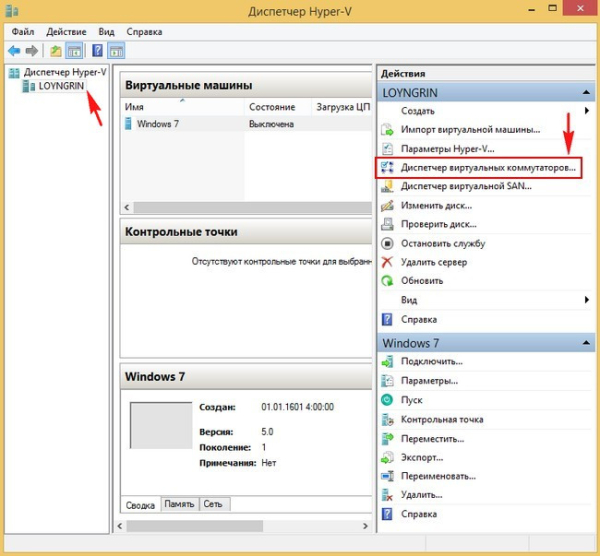Click the Import virtual machine icon
600x556 pixels.
pos(388,130)
